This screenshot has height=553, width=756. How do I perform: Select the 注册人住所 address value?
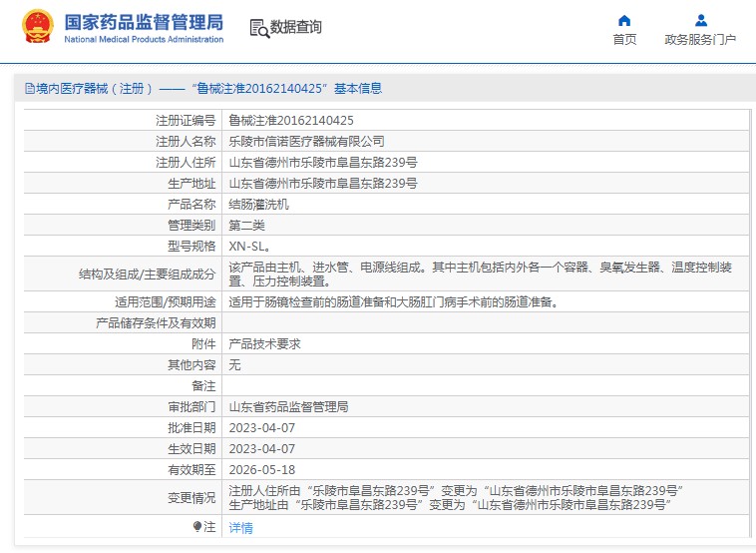323,162
